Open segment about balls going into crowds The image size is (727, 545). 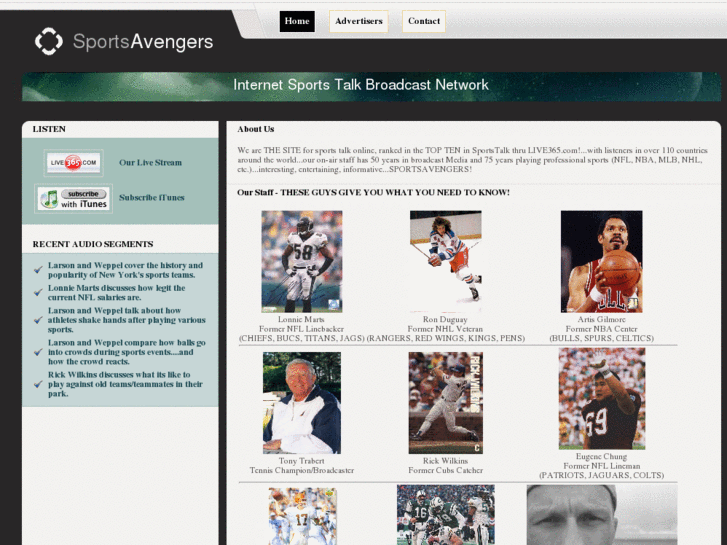click(127, 352)
